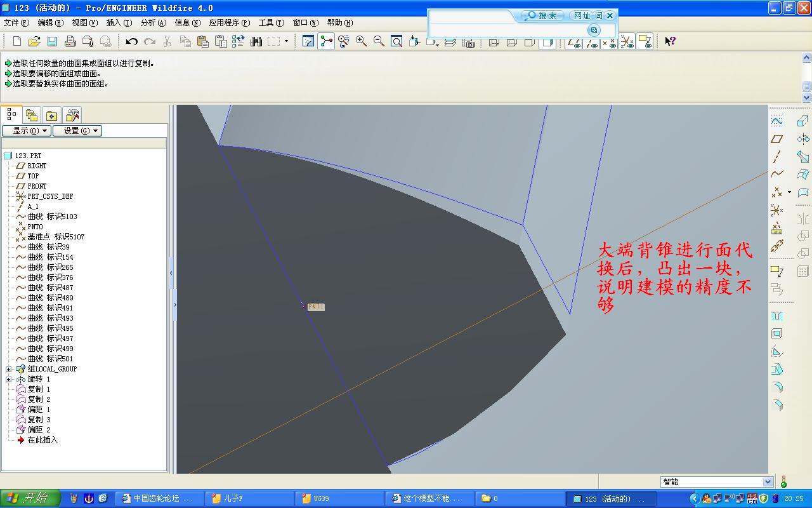This screenshot has height=508, width=812.
Task: Click the 搜索 button in floating bar
Action: 542,16
